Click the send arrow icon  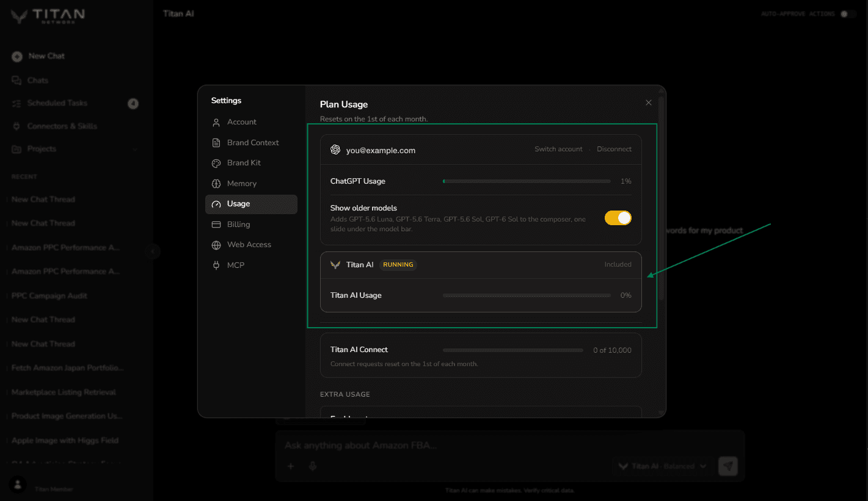[728, 466]
